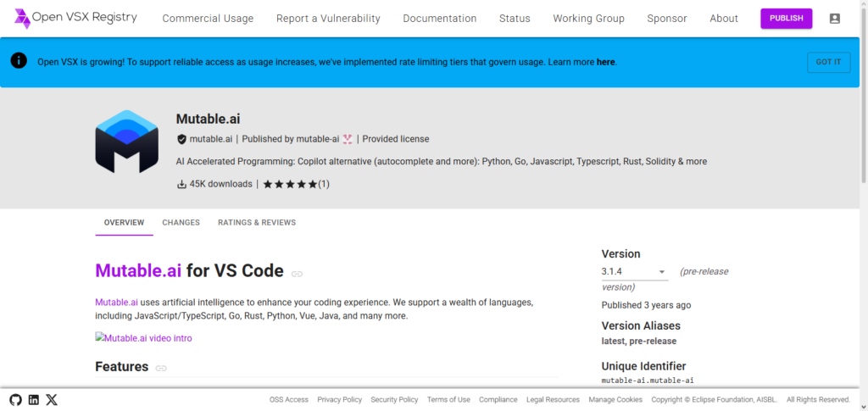Viewport: 868px width, 411px height.
Task: Open the GitHub icon in the footer
Action: click(16, 399)
